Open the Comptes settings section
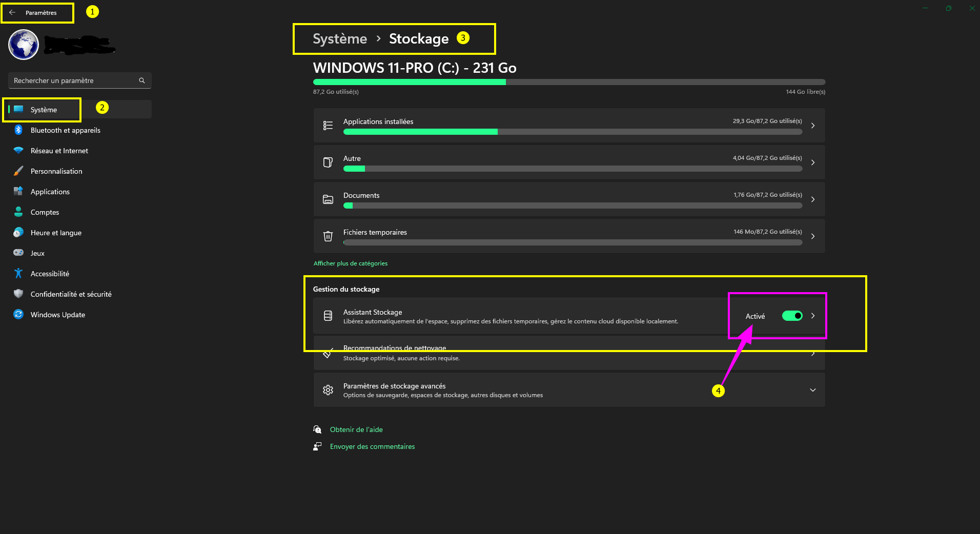The width and height of the screenshot is (980, 534). tap(45, 212)
